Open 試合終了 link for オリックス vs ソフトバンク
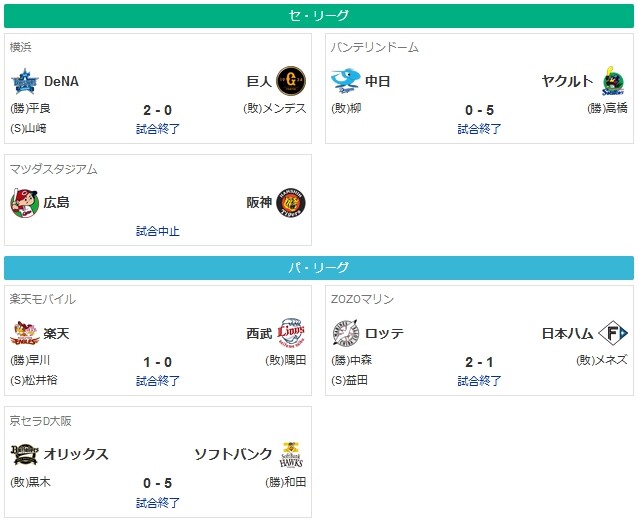Image resolution: width=638 pixels, height=520 pixels. click(x=158, y=503)
